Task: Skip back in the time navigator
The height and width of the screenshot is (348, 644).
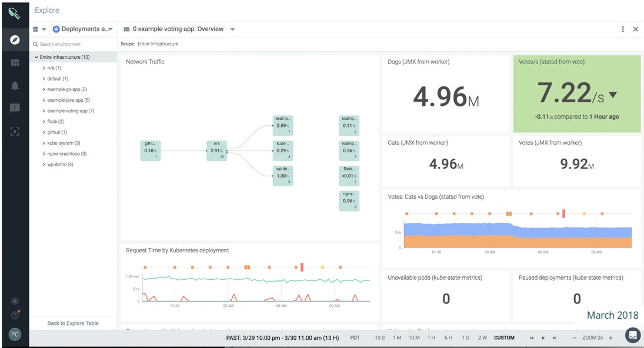Action: [x=532, y=338]
